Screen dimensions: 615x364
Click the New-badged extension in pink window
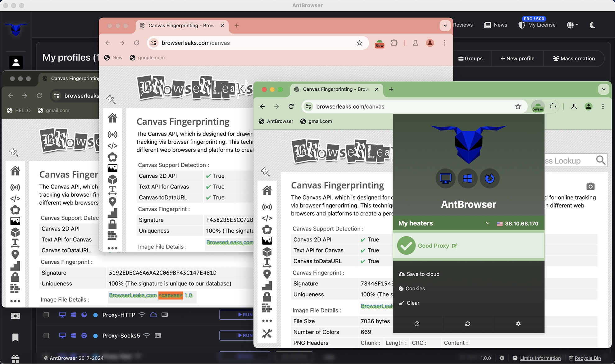pos(379,43)
